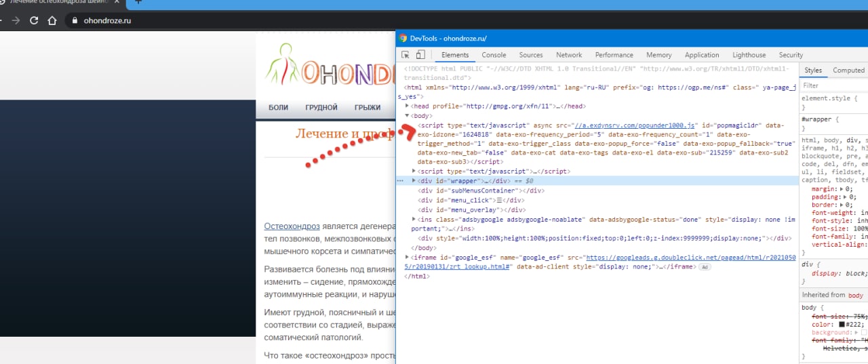Follow the Остеохондроз article link
This screenshot has height=364, width=868.
pos(292,226)
